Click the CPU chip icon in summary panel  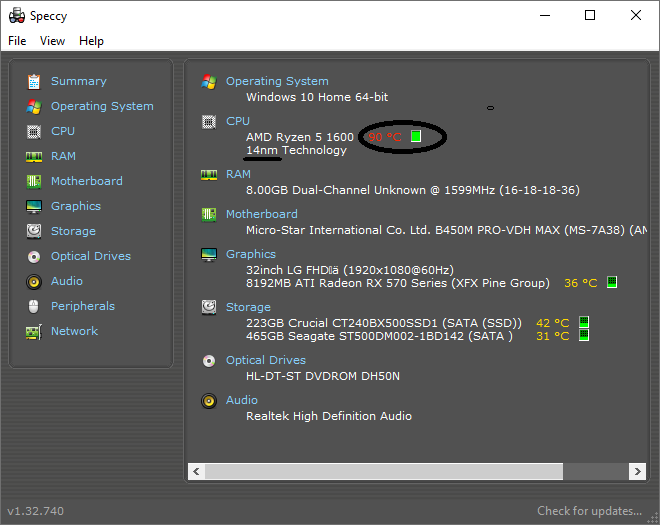tap(209, 122)
